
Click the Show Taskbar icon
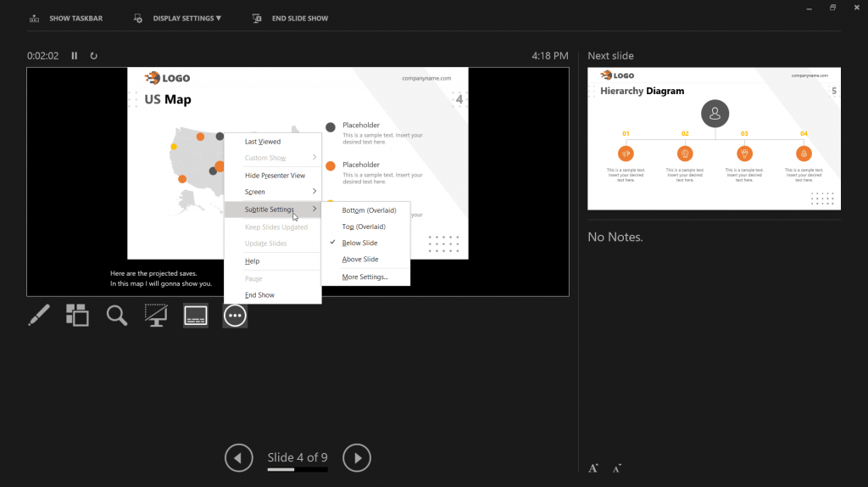[34, 19]
